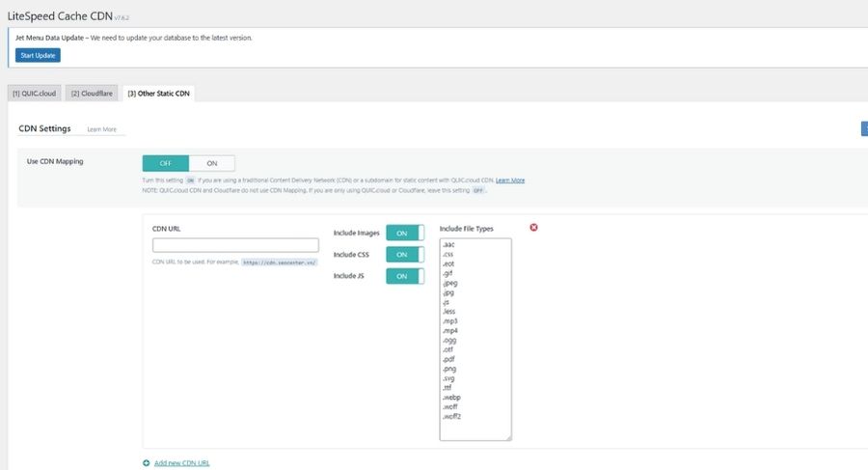Toggle the Include Images switch
868x470 pixels.
coord(404,233)
